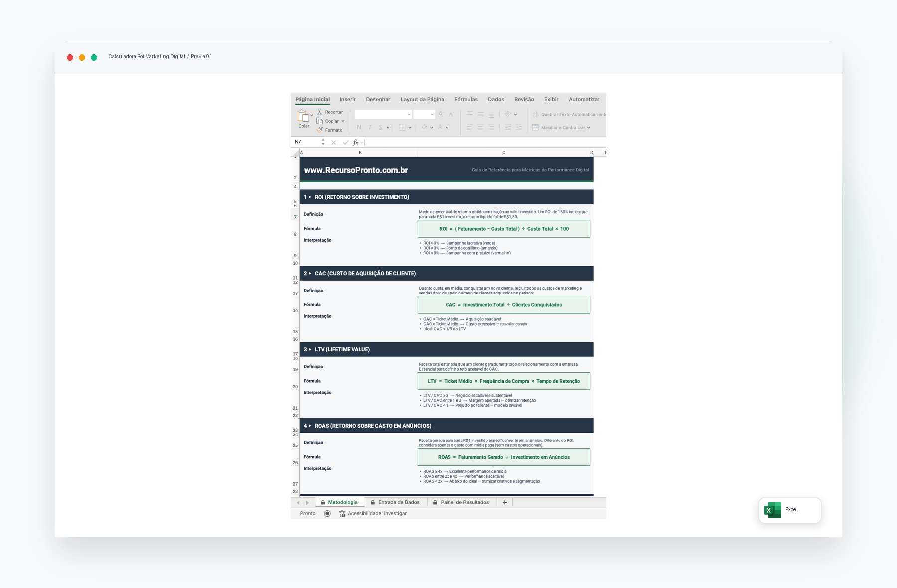Open the Painel de Resultados sheet

pyautogui.click(x=461, y=502)
